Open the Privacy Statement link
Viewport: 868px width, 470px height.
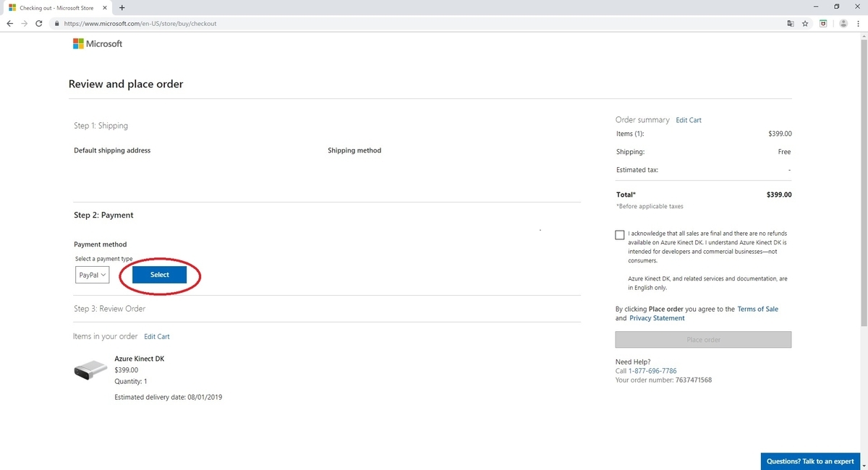657,318
